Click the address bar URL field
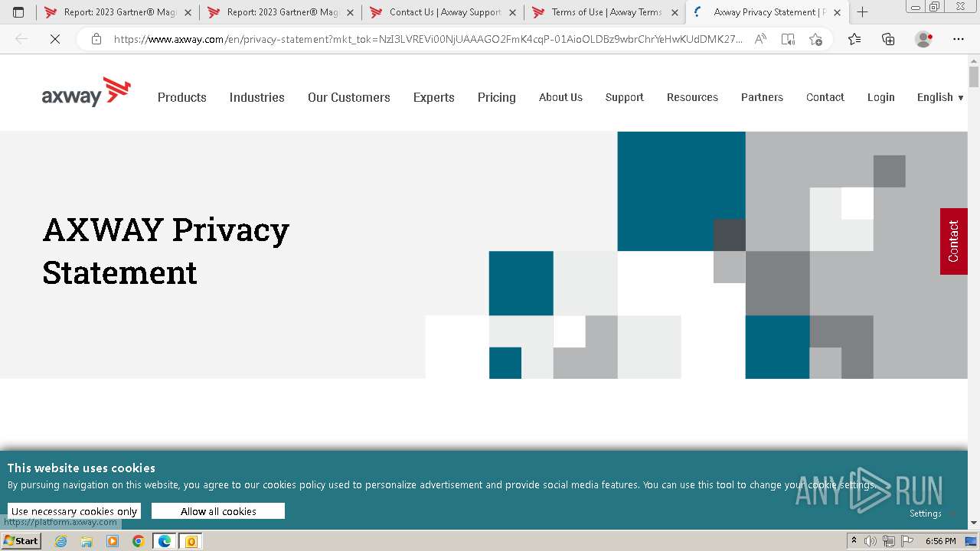Image resolution: width=980 pixels, height=551 pixels. (x=427, y=39)
